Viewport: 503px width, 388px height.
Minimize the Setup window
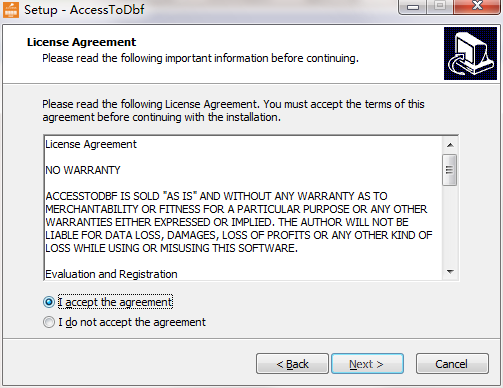[x=412, y=7]
